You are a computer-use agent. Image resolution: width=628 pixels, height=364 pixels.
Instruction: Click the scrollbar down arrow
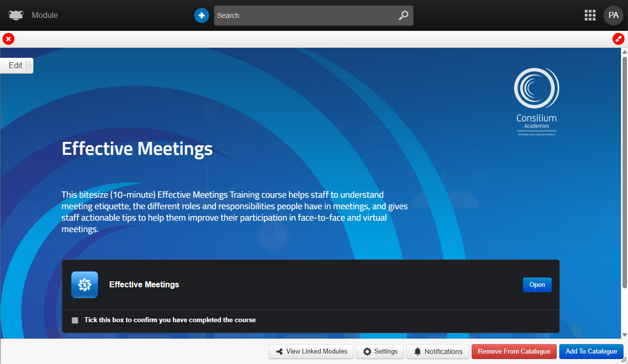point(625,335)
